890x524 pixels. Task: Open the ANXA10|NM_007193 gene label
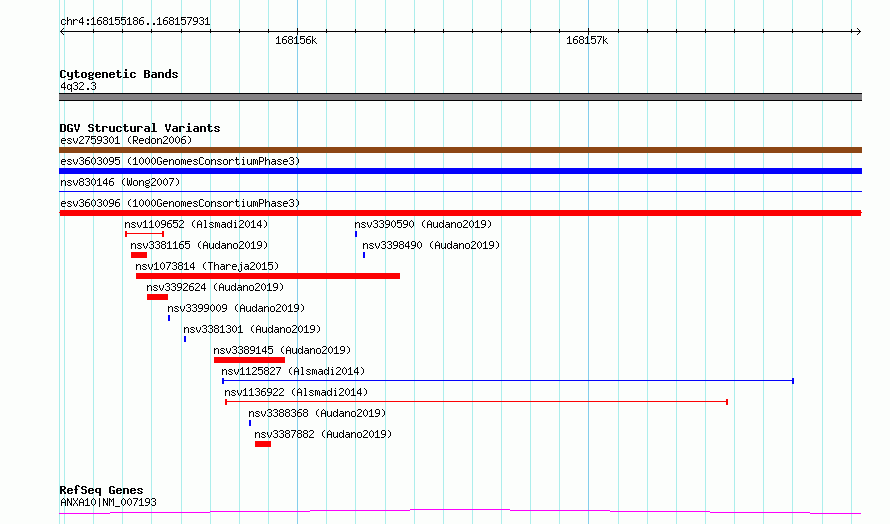pyautogui.click(x=108, y=502)
